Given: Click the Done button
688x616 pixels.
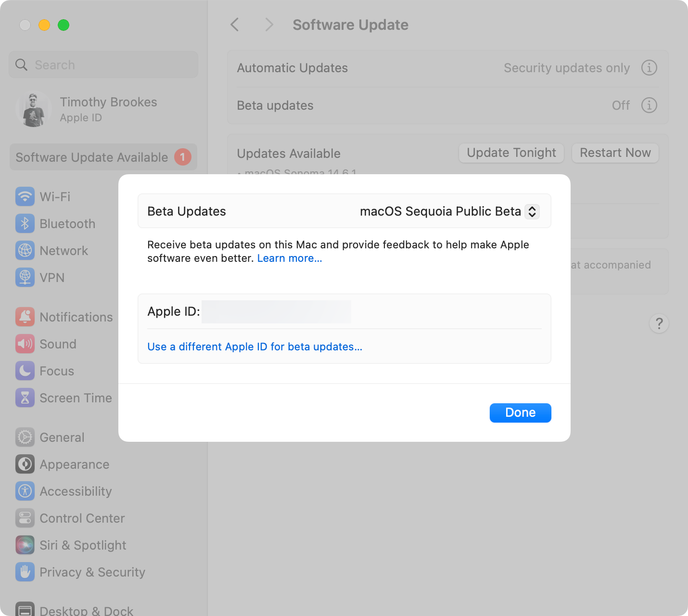Looking at the screenshot, I should pyautogui.click(x=521, y=413).
